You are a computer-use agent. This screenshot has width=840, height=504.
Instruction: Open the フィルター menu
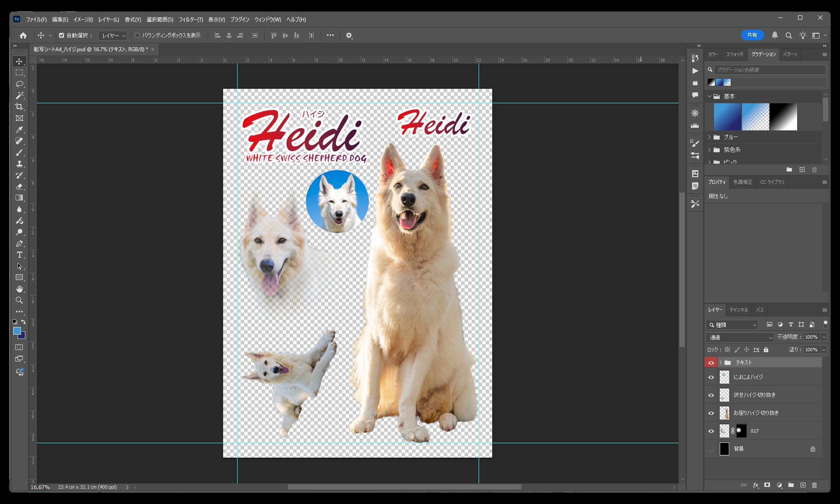coord(190,20)
